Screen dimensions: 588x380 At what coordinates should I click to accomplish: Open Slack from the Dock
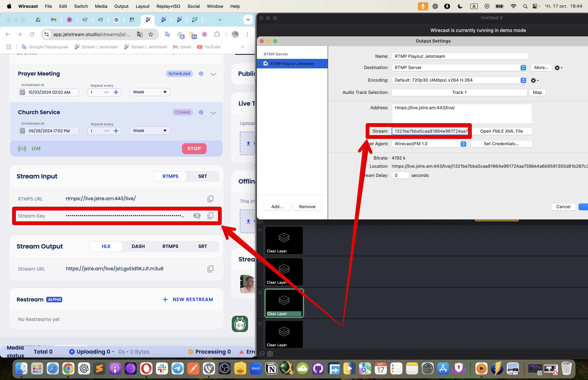click(162, 369)
